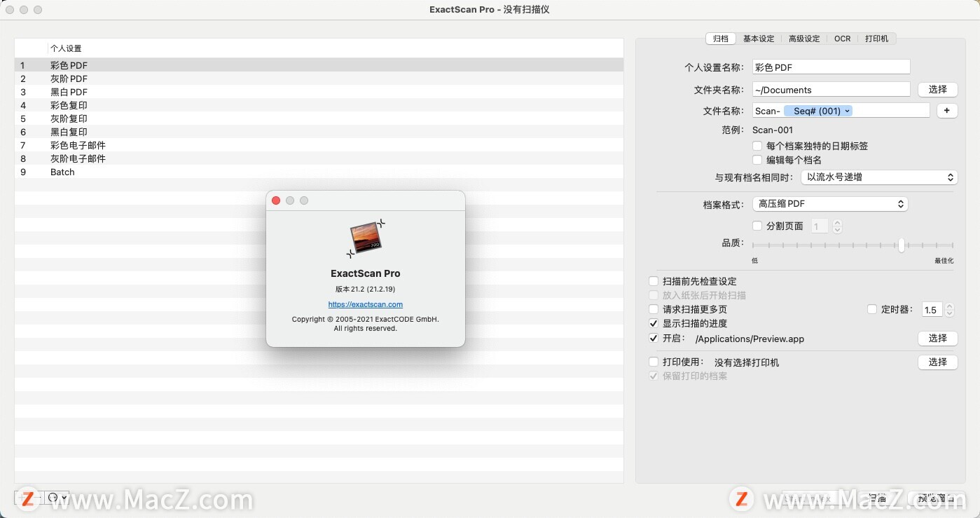Viewport: 980px width, 518px height.
Task: Enable 编辑每个档名 checkbox
Action: pyautogui.click(x=757, y=160)
